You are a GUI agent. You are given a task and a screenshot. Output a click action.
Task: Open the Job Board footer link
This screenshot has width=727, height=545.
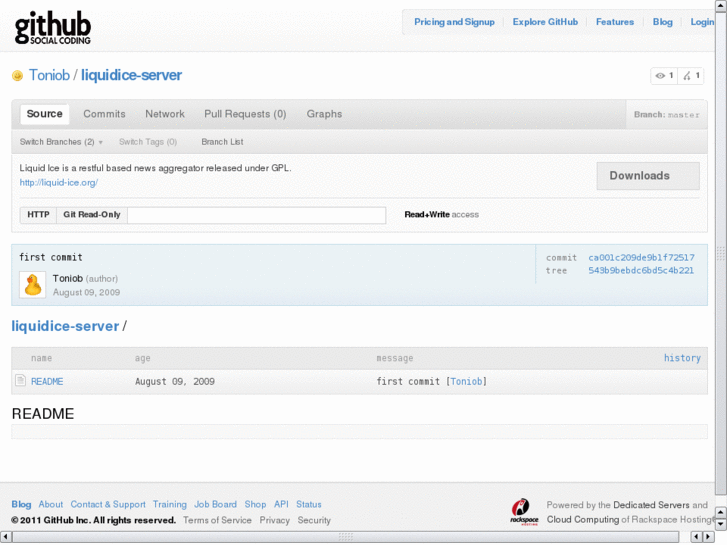(x=215, y=504)
